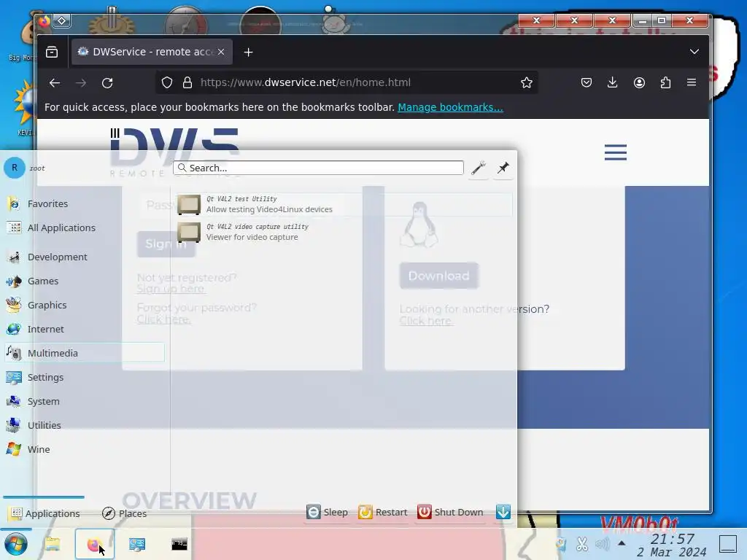Select the Multimedia category
The height and width of the screenshot is (560, 747).
tap(84, 353)
